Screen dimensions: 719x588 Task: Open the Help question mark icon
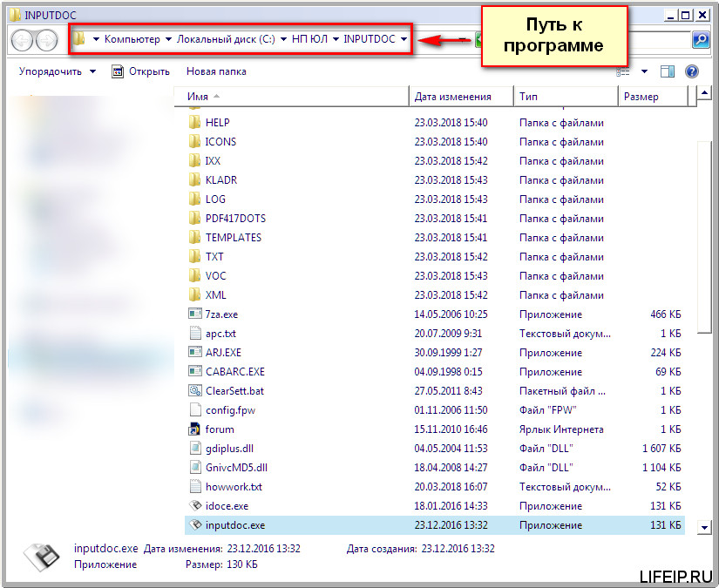[x=691, y=71]
